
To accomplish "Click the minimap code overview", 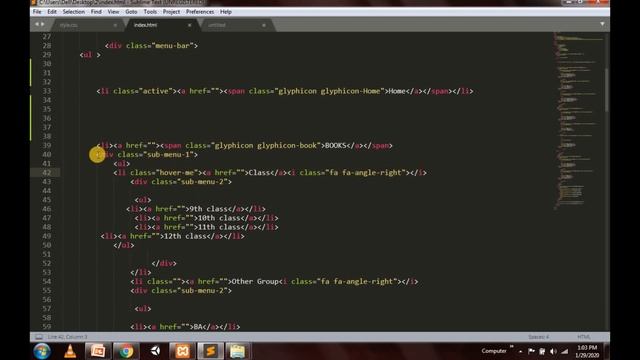I will (x=578, y=120).
